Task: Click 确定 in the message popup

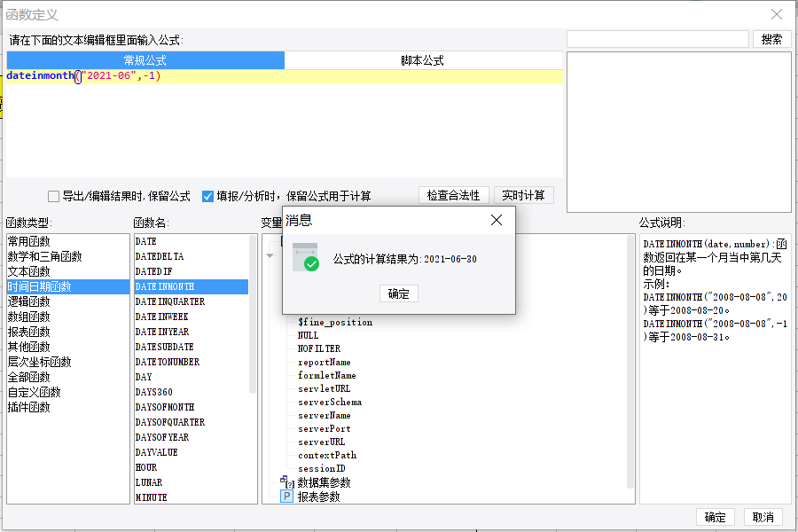Action: coord(398,293)
